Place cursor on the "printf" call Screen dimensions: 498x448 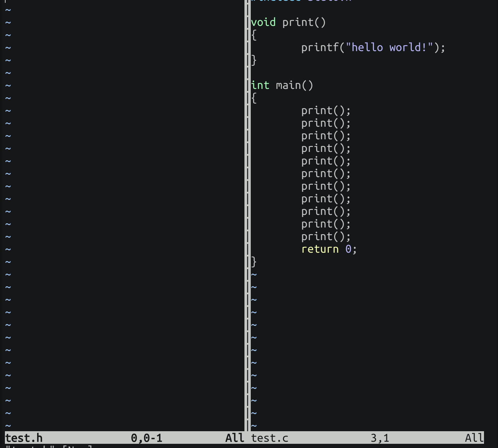pyautogui.click(x=320, y=48)
